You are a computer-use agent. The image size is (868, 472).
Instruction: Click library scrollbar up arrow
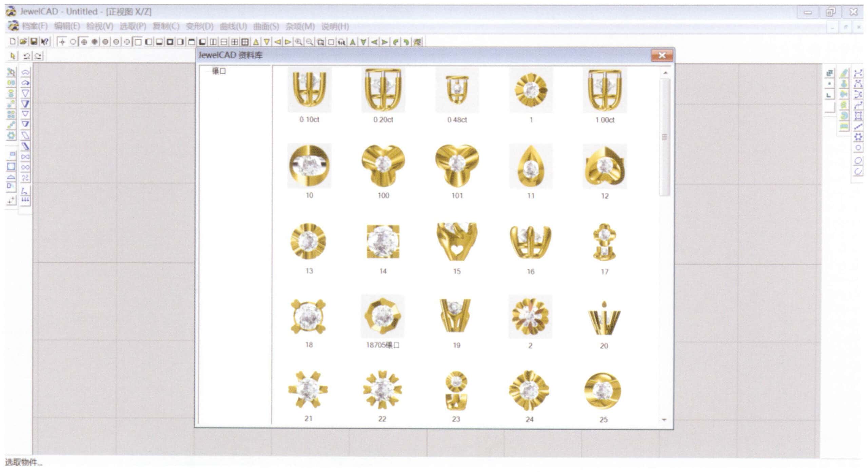665,73
